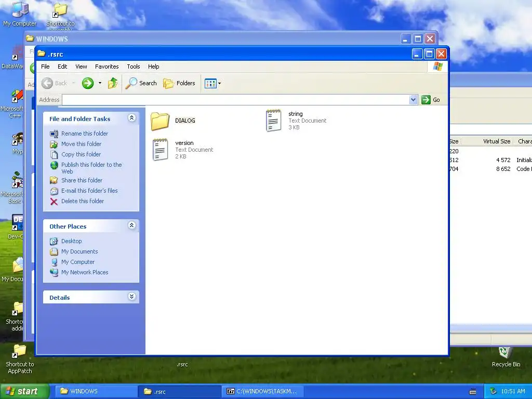The width and height of the screenshot is (532, 399).
Task: Click Delete this folder
Action: [x=83, y=201]
